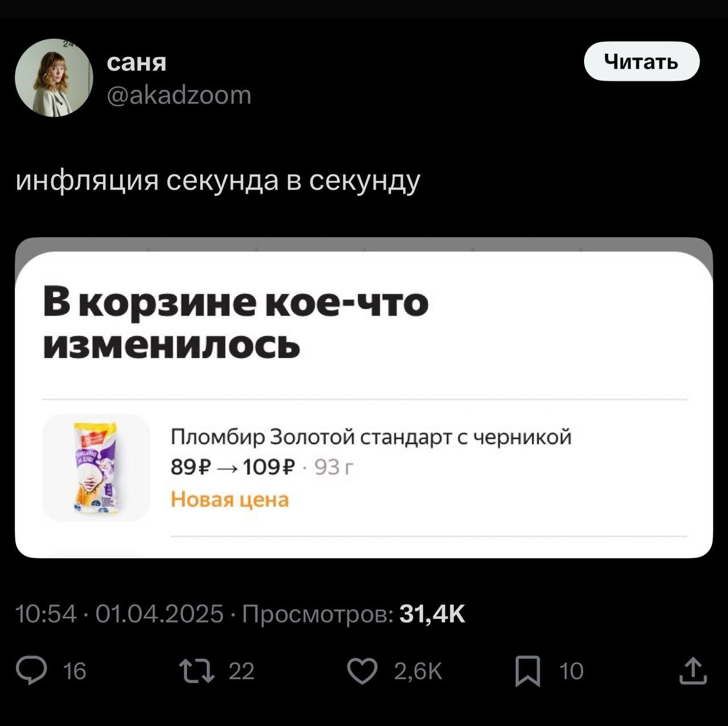
Task: Open the ice cream product thumbnail
Action: 96,468
